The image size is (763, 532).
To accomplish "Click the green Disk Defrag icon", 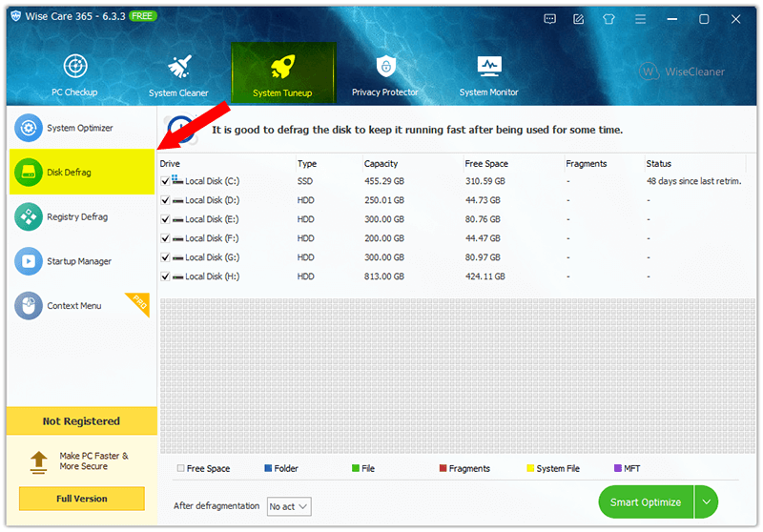I will [x=29, y=173].
